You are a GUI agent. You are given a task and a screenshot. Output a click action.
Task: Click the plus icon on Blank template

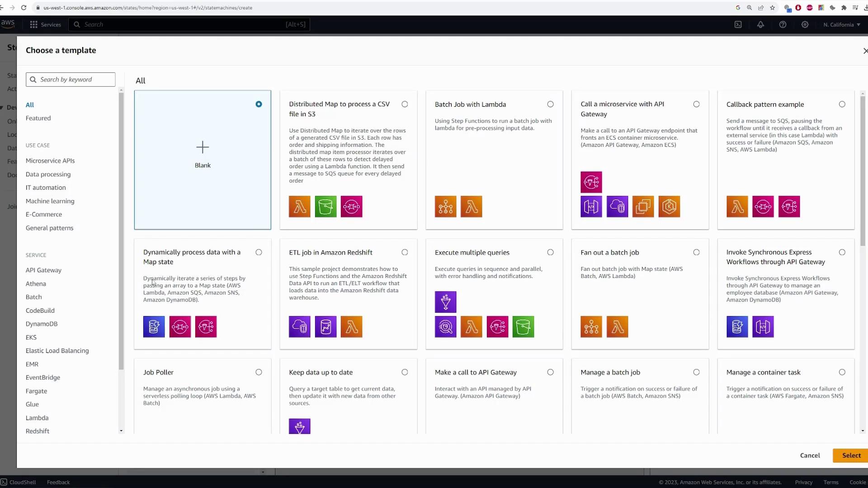(x=203, y=147)
